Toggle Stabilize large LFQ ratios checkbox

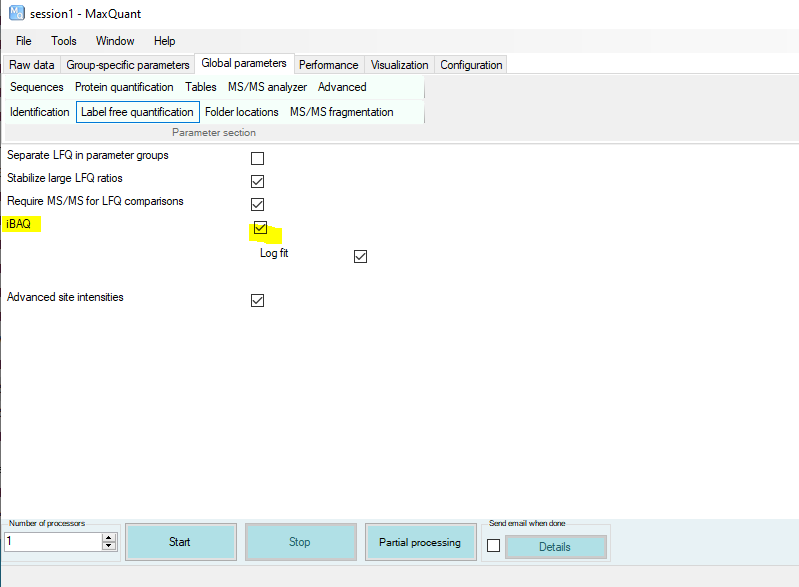click(x=257, y=181)
